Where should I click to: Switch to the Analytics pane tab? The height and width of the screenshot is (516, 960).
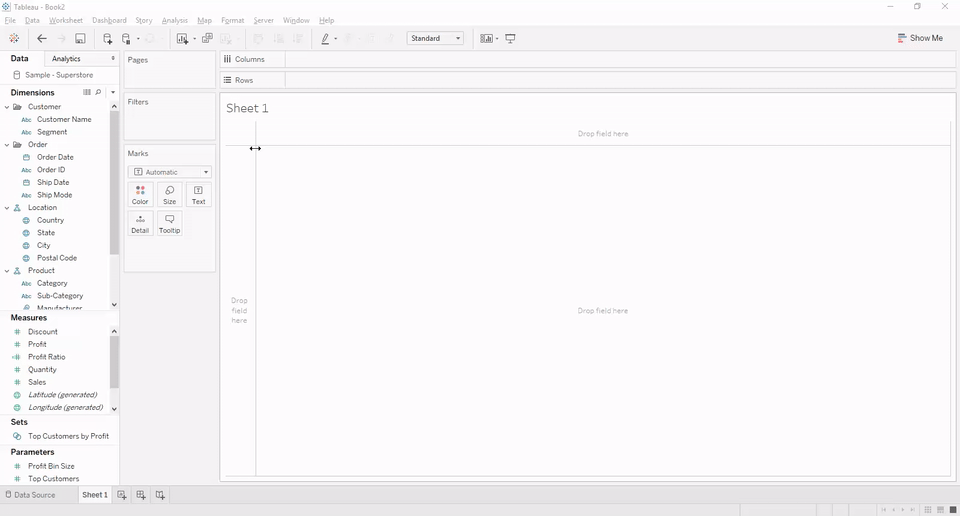(66, 59)
